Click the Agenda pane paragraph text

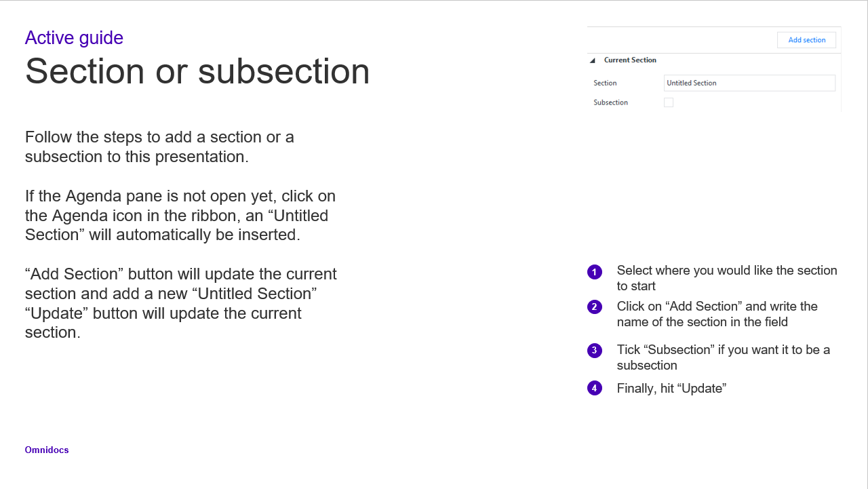point(180,216)
